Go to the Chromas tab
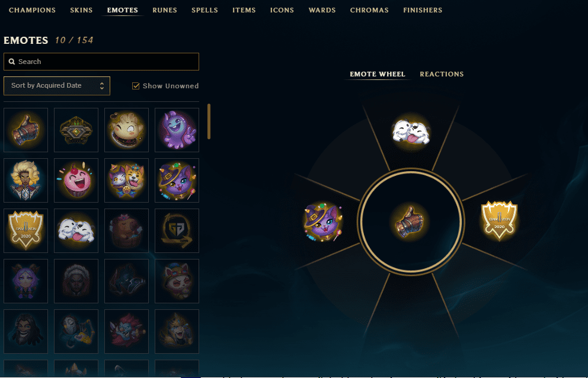Viewport: 588px width, 378px height. (369, 10)
